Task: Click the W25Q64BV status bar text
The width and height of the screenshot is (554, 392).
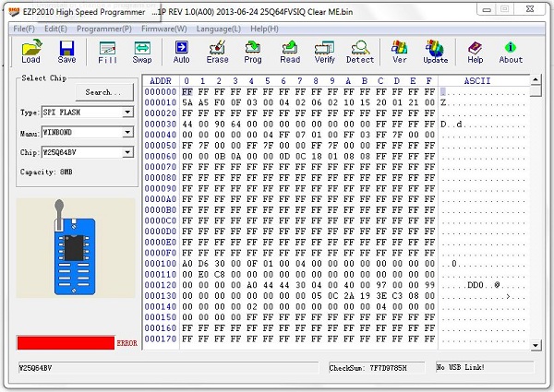Action: [x=35, y=368]
